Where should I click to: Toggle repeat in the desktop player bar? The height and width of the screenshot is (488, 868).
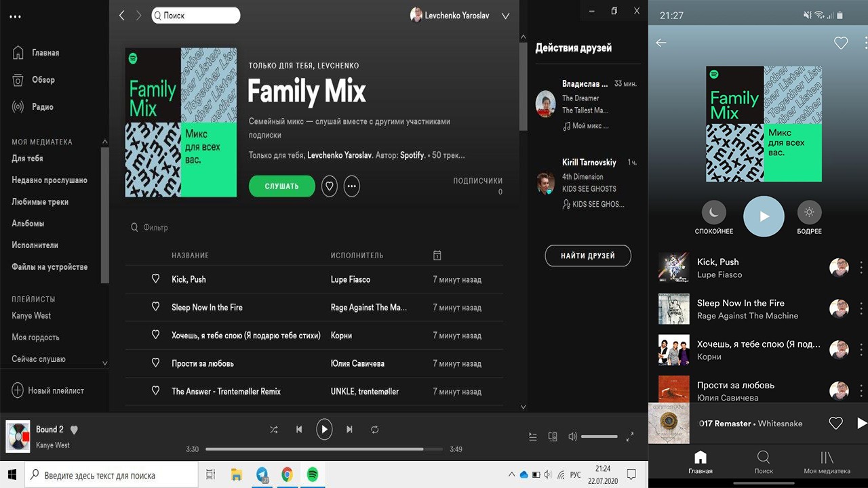(x=374, y=430)
